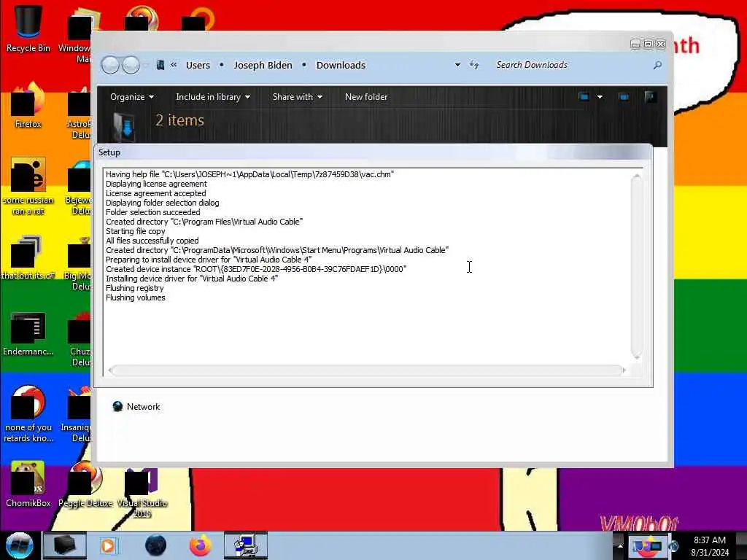Click the back navigation button in Explorer

[111, 65]
